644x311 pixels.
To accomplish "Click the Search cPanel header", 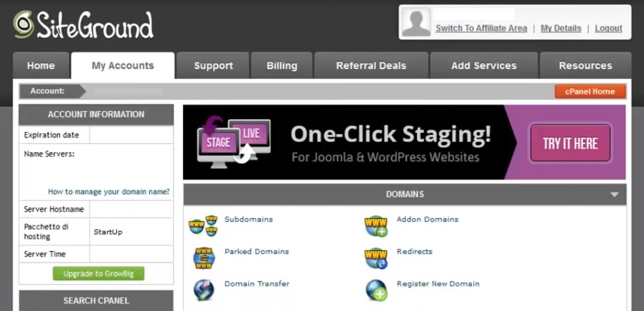I will coord(96,301).
